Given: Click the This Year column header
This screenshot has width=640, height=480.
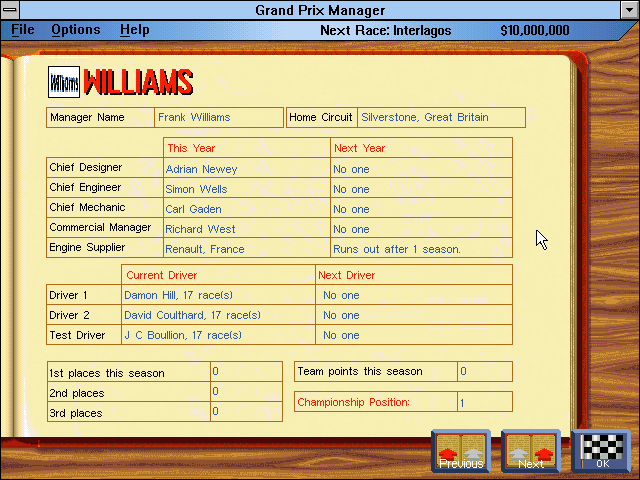Looking at the screenshot, I should click(191, 148).
